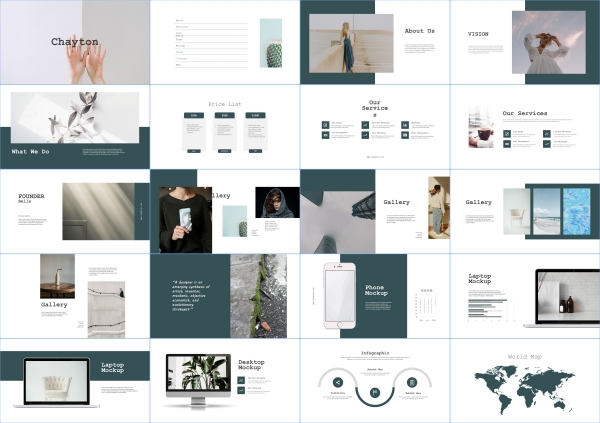600x423 pixels.
Task: Open the Chayton title slide
Action: [75, 42]
